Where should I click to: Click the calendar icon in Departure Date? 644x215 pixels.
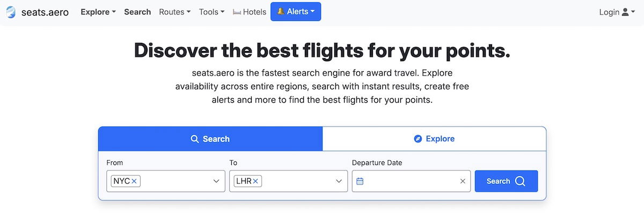[360, 181]
